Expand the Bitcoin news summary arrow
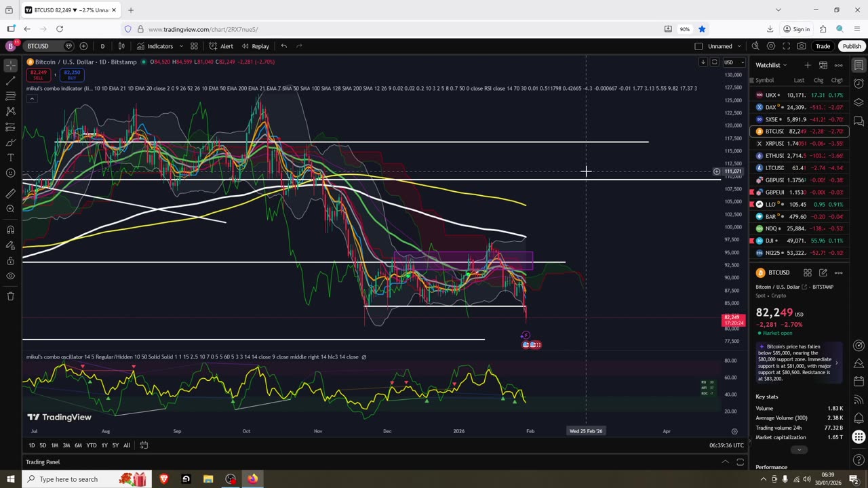868x488 pixels. tap(836, 363)
